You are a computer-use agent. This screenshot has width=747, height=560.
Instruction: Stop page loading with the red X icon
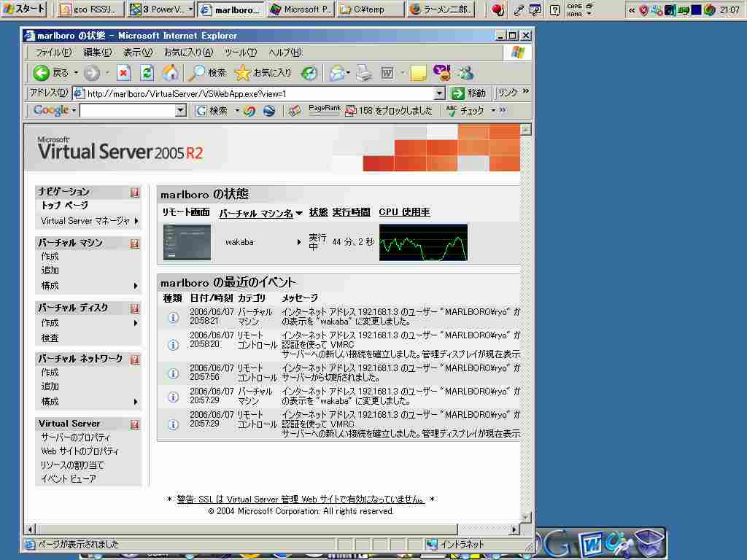(124, 73)
